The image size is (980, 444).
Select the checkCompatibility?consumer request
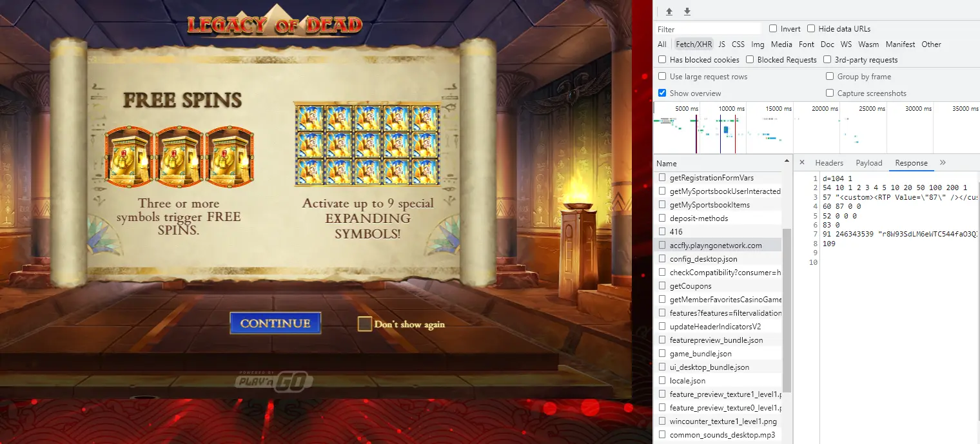coord(718,273)
